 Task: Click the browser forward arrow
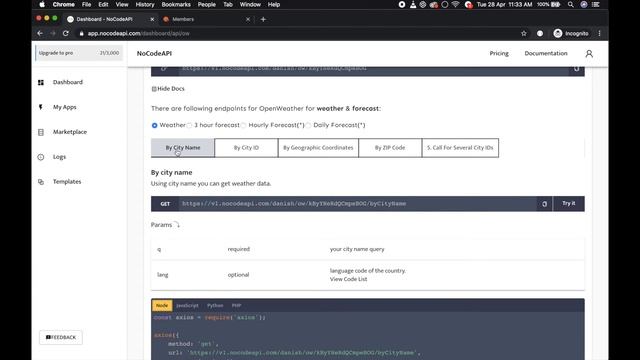[53, 33]
